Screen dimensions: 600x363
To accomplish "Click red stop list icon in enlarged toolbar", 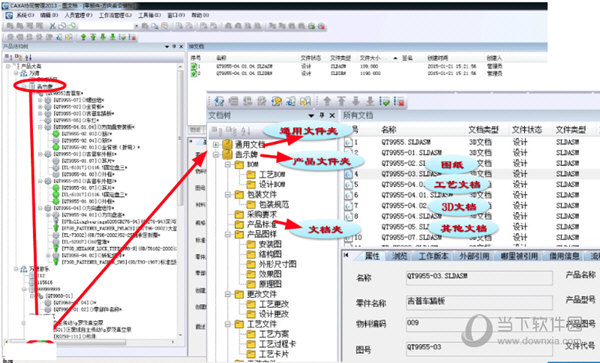I will [399, 101].
